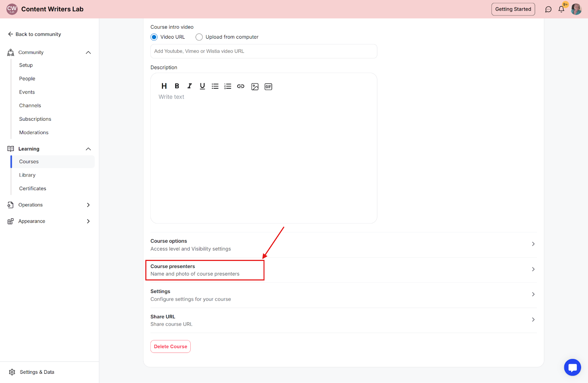
Task: Open Setup in Community menu
Action: [26, 65]
